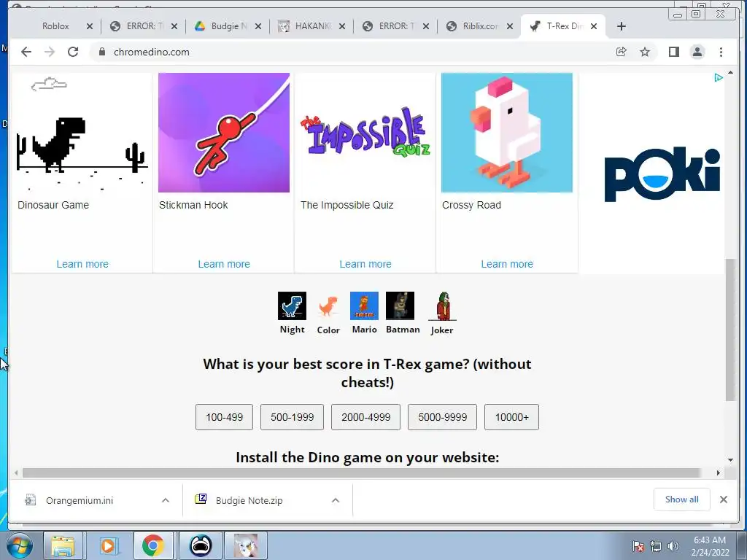The image size is (747, 560).
Task: Open Windows Media Player from the taskbar
Action: pyautogui.click(x=108, y=545)
